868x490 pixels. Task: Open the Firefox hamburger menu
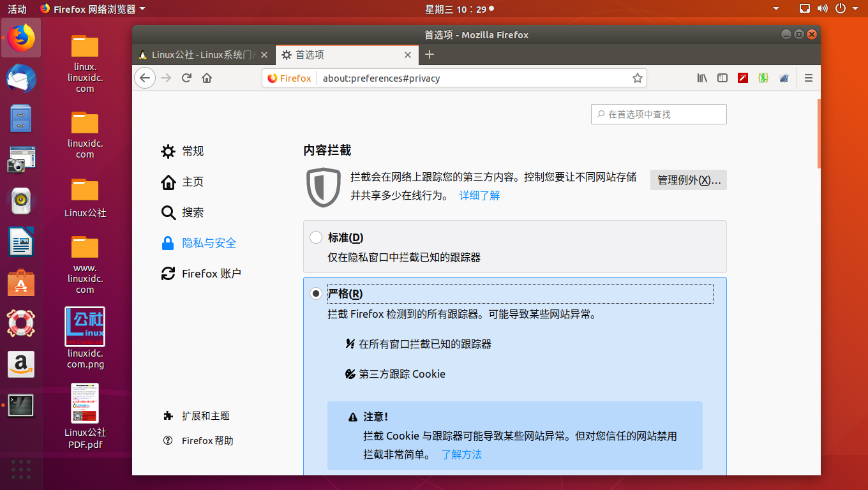808,78
